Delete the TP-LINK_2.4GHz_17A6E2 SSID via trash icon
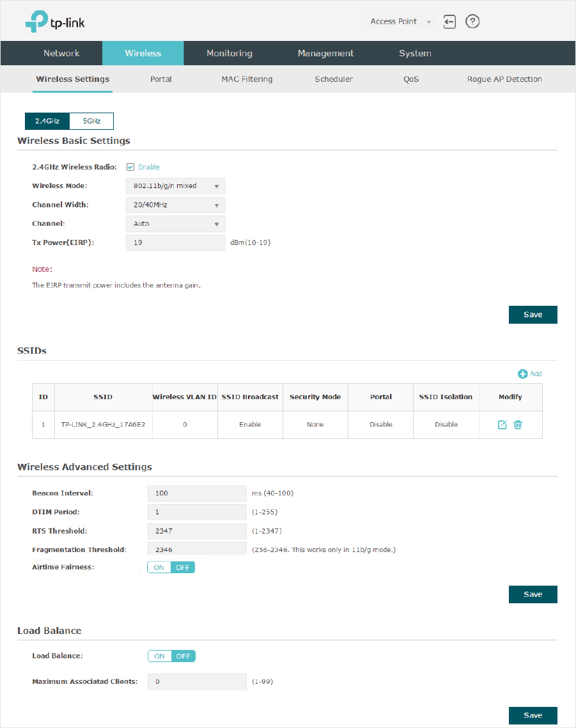Image resolution: width=576 pixels, height=728 pixels. pos(518,424)
